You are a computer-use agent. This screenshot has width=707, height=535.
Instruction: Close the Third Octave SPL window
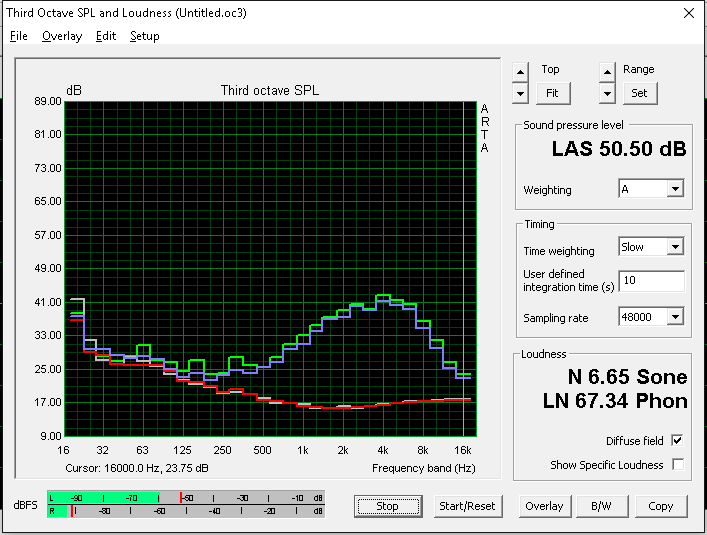[689, 13]
